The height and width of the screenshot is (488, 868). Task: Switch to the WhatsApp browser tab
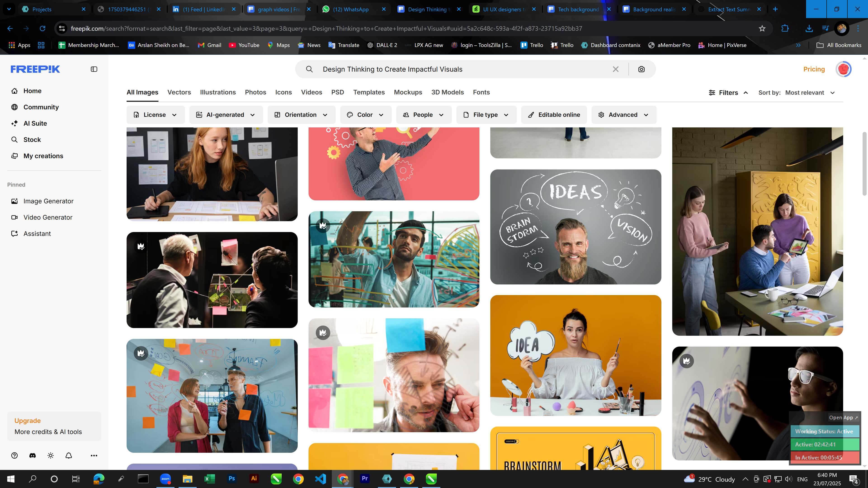click(x=354, y=9)
